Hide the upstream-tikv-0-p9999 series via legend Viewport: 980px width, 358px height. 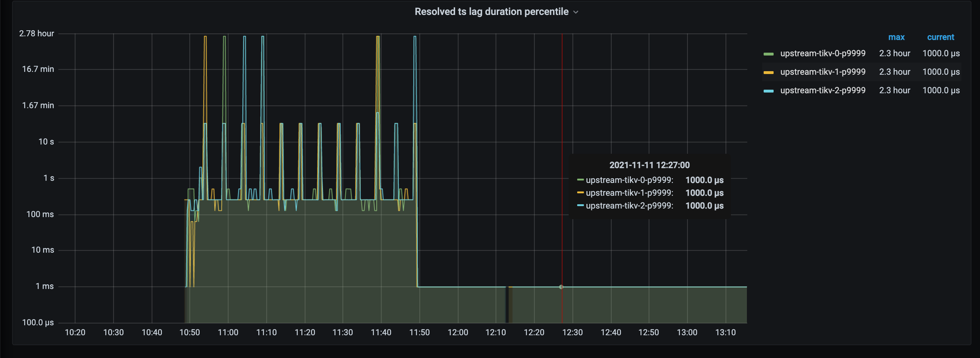[x=823, y=53]
